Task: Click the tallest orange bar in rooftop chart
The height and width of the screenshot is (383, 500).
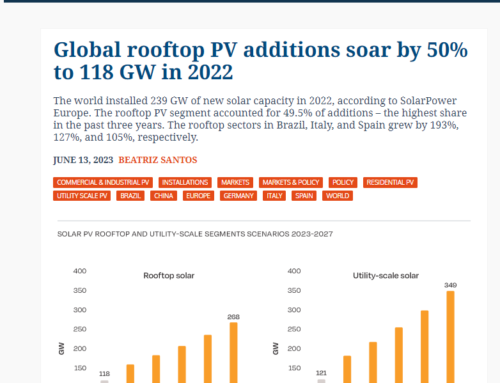Action: [x=234, y=353]
